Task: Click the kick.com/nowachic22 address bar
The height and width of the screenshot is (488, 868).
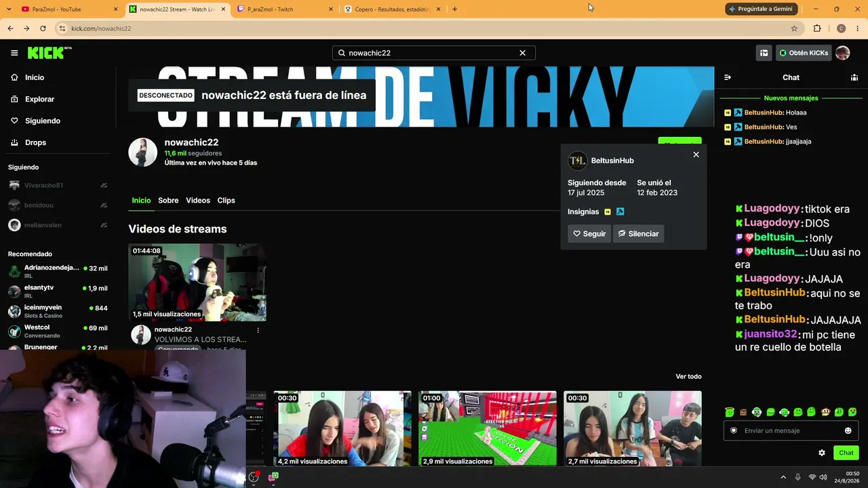Action: click(x=427, y=28)
